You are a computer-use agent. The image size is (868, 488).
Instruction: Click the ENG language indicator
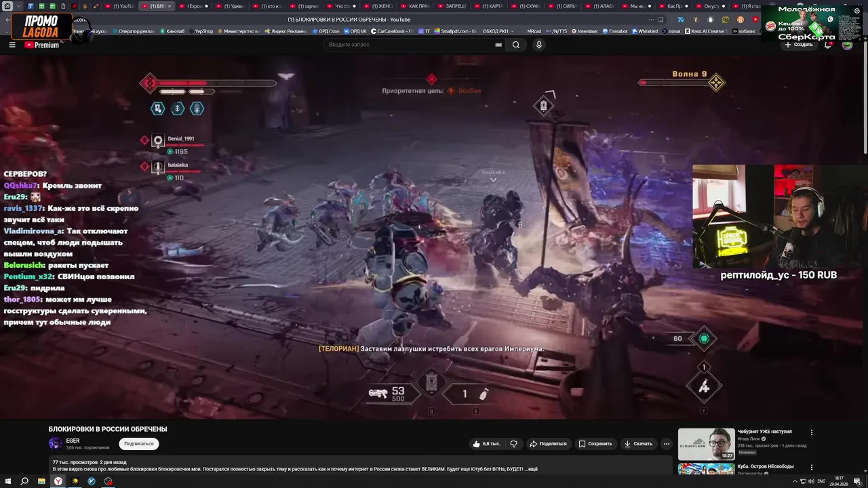click(x=821, y=481)
